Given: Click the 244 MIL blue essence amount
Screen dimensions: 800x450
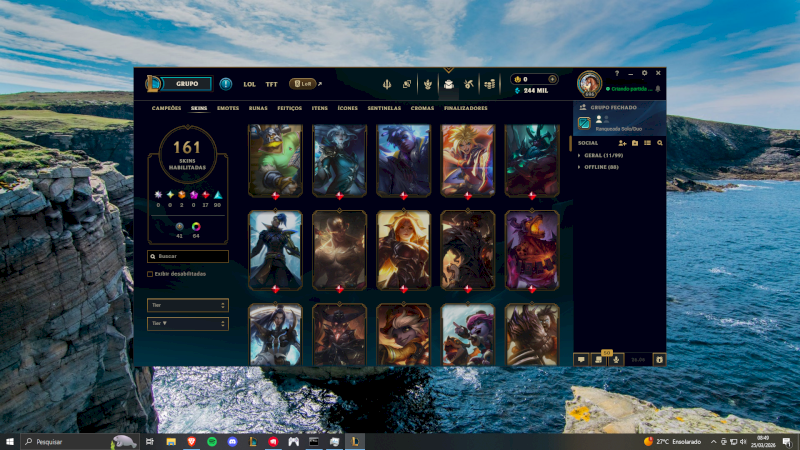Looking at the screenshot, I should click(535, 91).
